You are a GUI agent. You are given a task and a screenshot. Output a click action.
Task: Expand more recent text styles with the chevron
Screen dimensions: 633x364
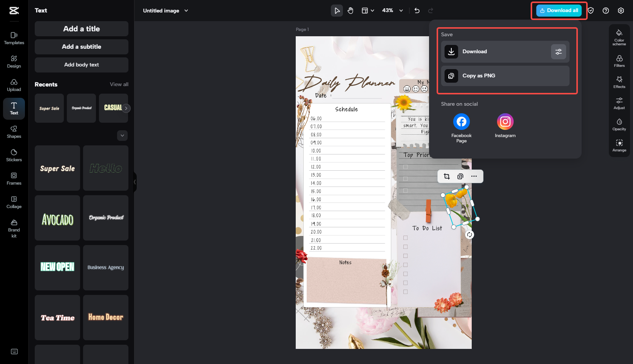click(x=122, y=135)
